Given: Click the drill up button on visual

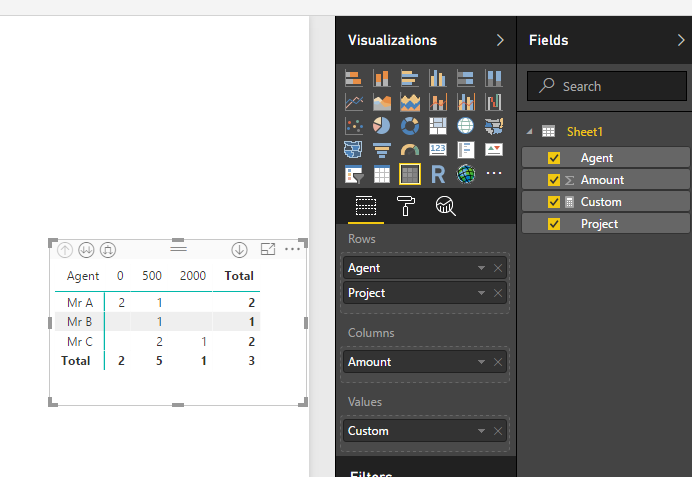Looking at the screenshot, I should 65,250.
